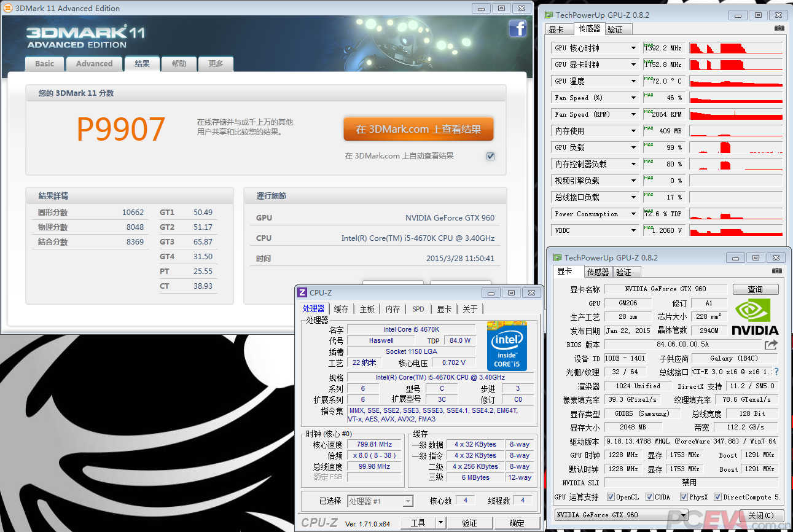Viewport: 793px width, 532px height.
Task: Click the lower GPU-Z window title icon
Action: [557, 258]
